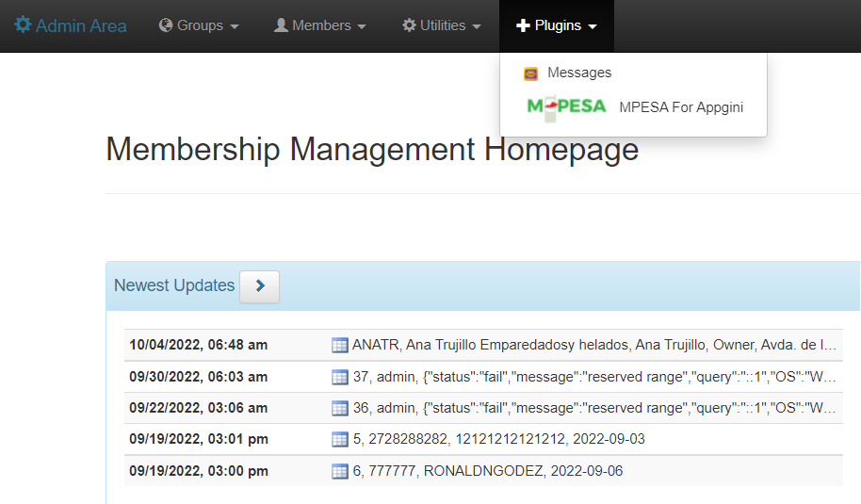Image resolution: width=861 pixels, height=504 pixels.
Task: Click the Newest Updates panel heading
Action: click(x=174, y=285)
